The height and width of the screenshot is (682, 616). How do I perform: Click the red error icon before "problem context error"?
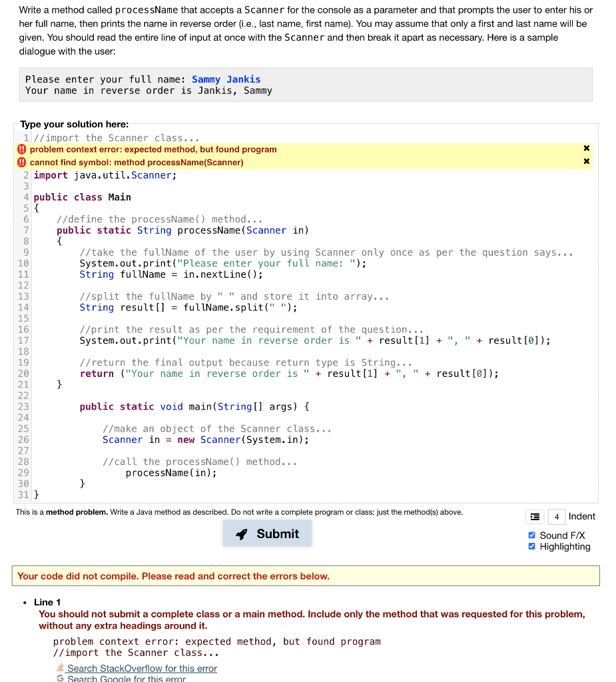coord(21,149)
